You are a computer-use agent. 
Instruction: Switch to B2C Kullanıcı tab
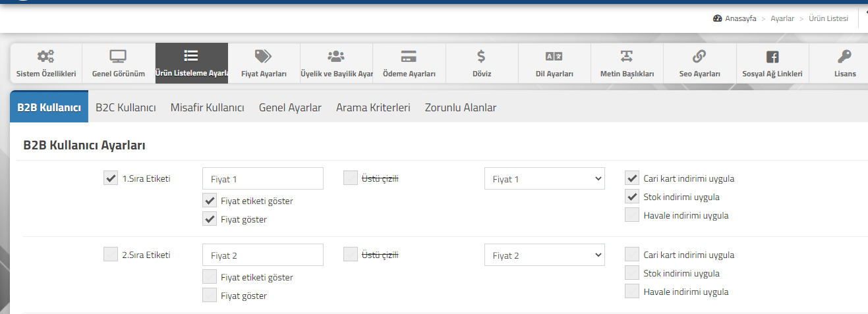[126, 107]
